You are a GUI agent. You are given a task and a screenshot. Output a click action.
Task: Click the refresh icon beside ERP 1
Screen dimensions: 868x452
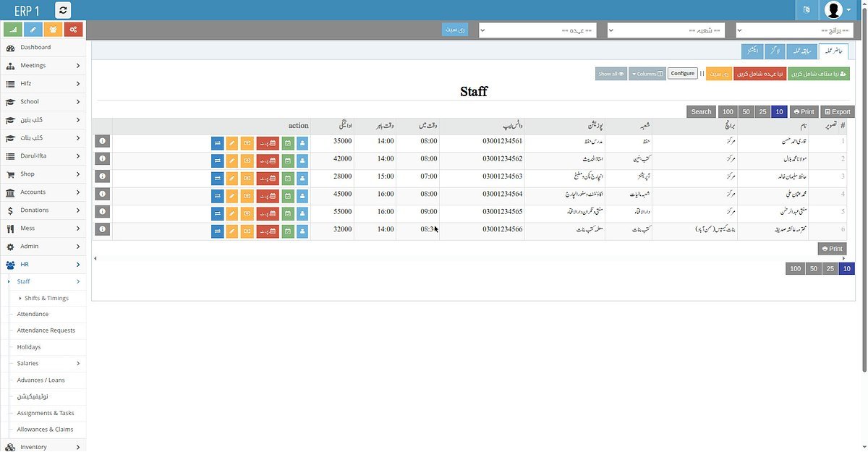click(x=63, y=10)
